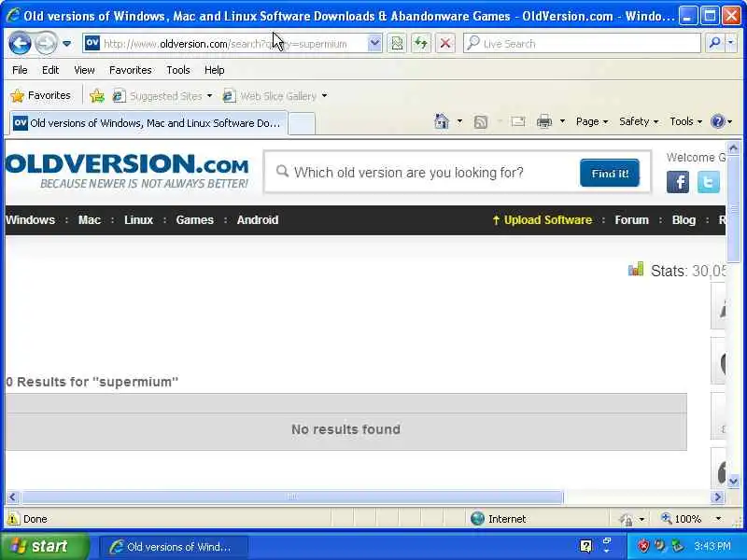Click the empty New Tab button

[302, 124]
